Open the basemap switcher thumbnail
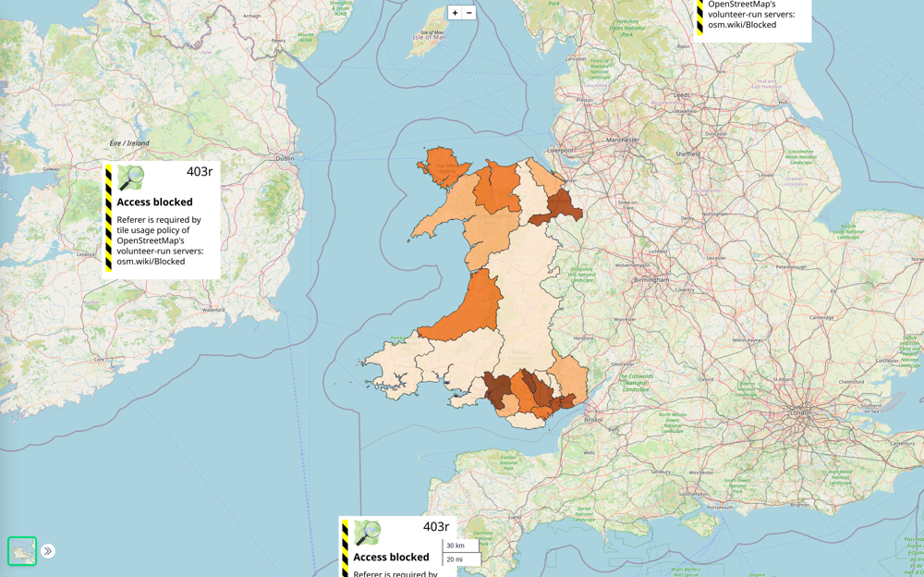Screen dimensions: 924x577 point(22,551)
